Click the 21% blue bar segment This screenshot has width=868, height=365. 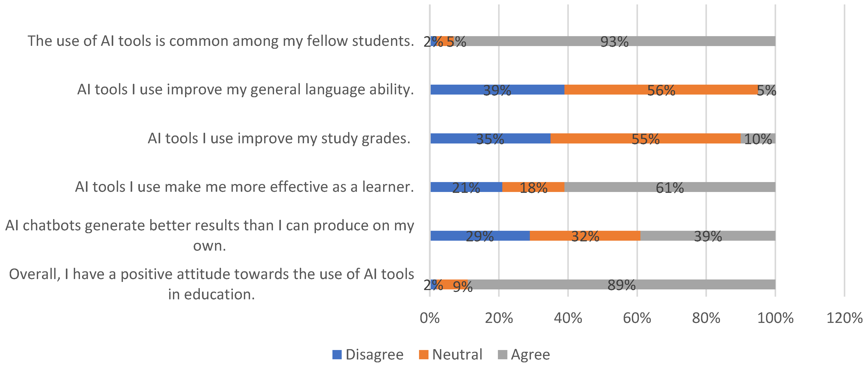(466, 187)
